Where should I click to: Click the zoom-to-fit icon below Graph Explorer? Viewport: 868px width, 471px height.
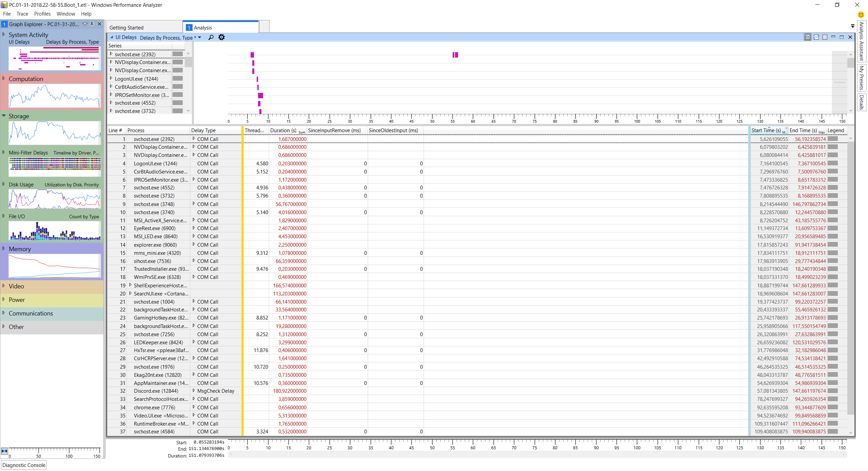point(4,451)
